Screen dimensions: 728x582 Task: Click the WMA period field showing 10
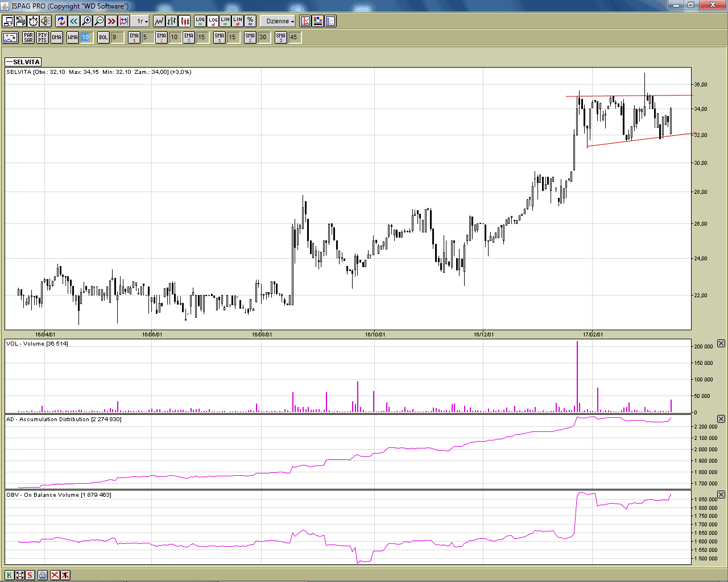tap(85, 38)
